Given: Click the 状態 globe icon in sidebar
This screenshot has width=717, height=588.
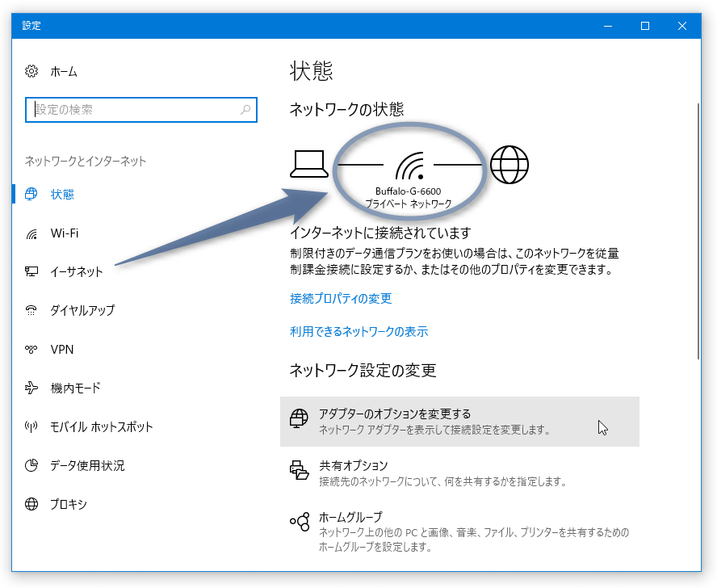Looking at the screenshot, I should pyautogui.click(x=31, y=194).
